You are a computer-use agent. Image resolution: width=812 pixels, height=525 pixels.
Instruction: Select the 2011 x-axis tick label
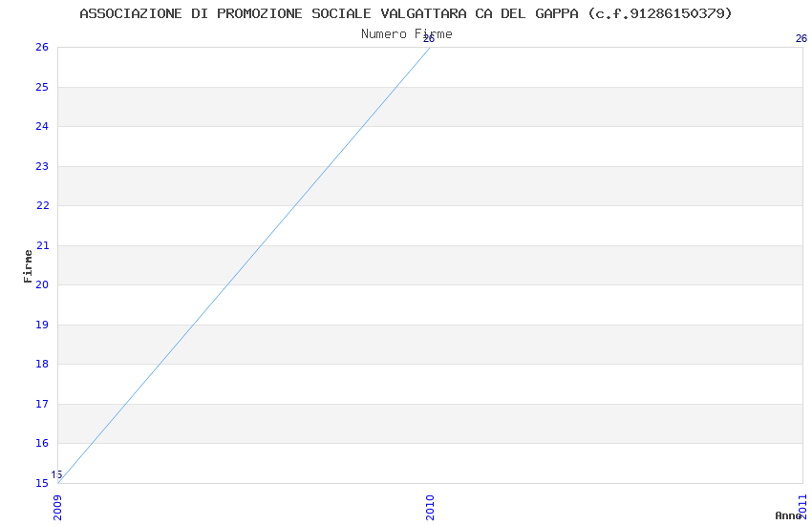[x=802, y=507]
